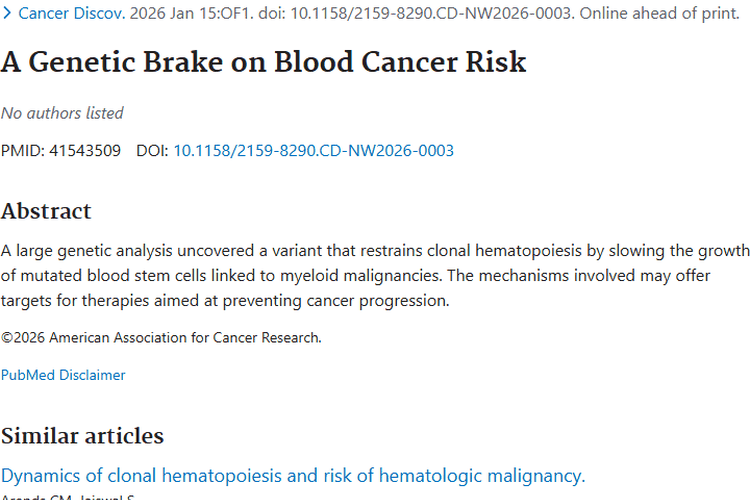
Task: Open the Cancer Discov. journal link
Action: 72,14
